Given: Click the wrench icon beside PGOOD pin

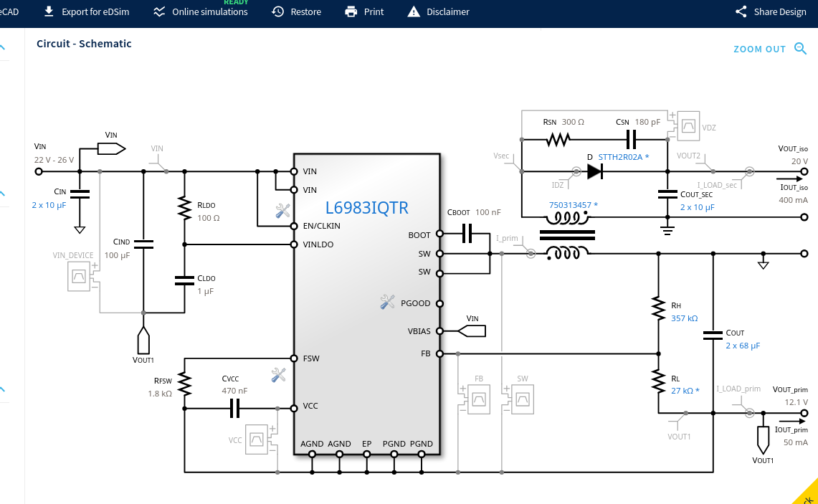Looking at the screenshot, I should click(387, 303).
